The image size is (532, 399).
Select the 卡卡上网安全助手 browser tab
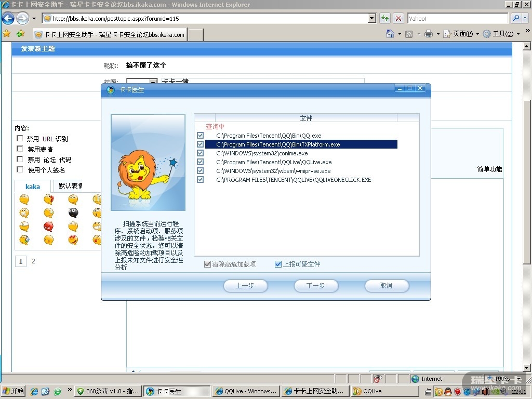(x=110, y=35)
